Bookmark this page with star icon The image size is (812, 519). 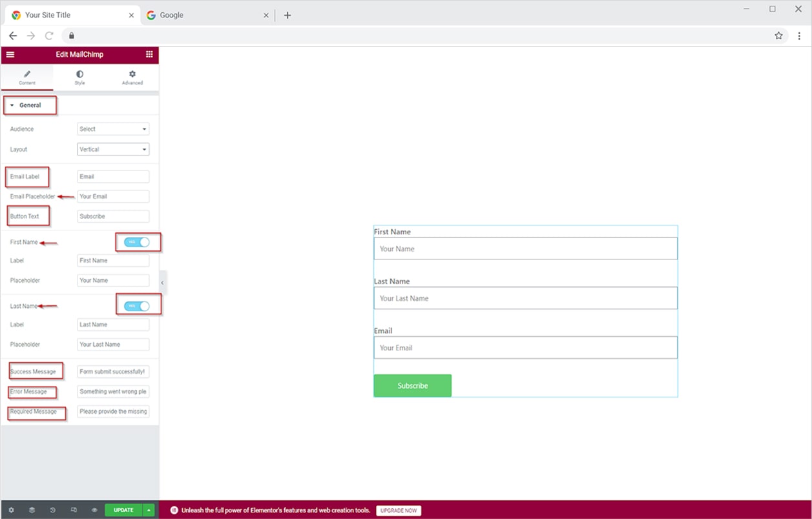(778, 36)
